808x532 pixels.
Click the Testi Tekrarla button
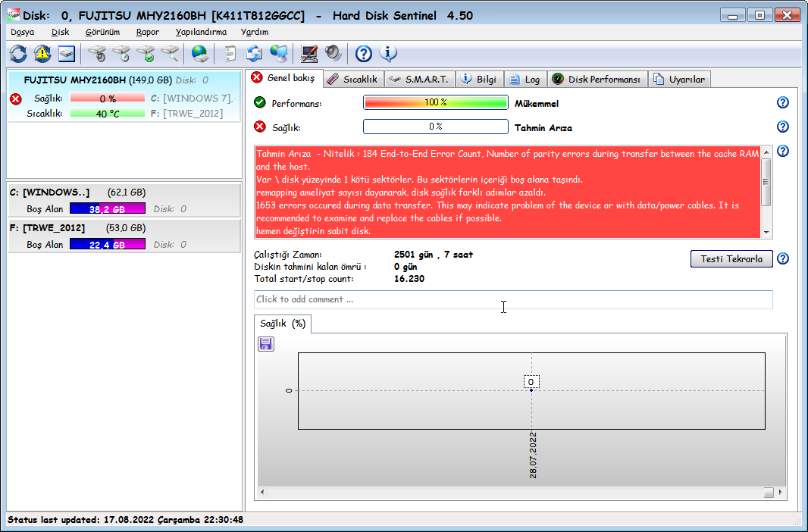[731, 259]
